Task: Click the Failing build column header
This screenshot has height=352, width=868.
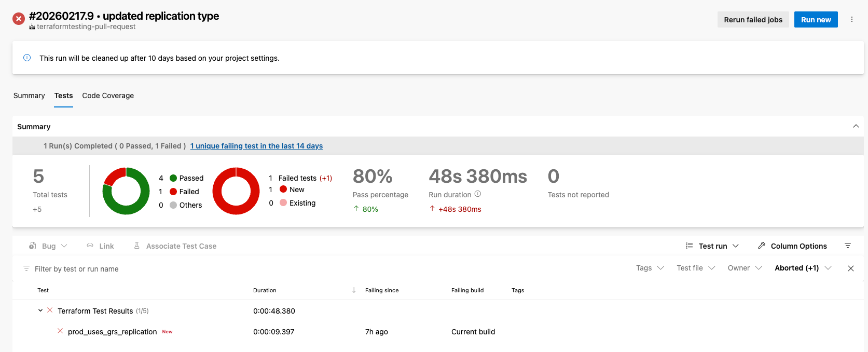Action: point(467,290)
